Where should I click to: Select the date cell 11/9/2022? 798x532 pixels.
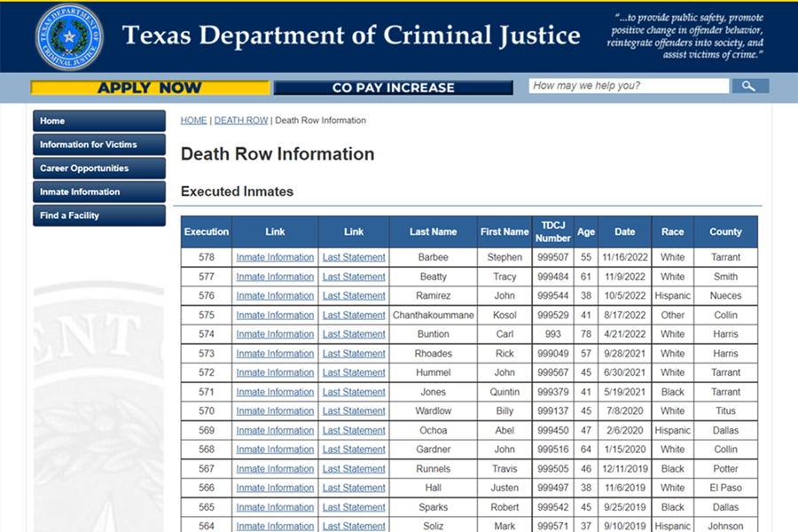click(625, 277)
